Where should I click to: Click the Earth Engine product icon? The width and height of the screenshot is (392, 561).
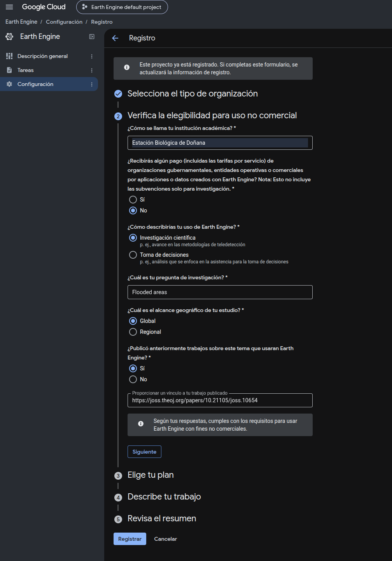click(x=9, y=37)
